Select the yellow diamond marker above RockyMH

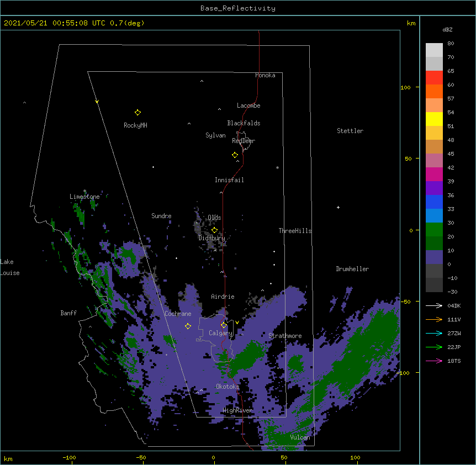(x=137, y=113)
